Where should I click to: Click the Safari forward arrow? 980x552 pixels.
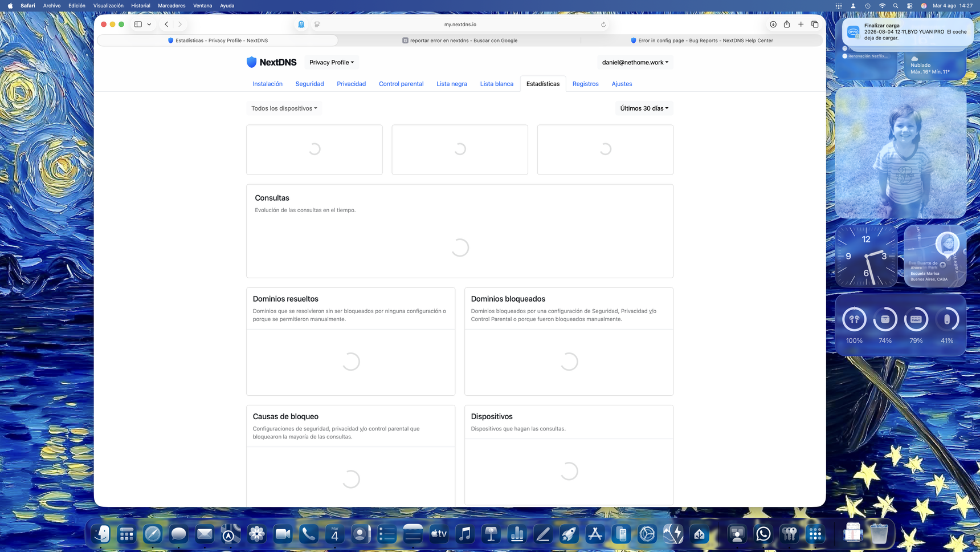click(180, 25)
